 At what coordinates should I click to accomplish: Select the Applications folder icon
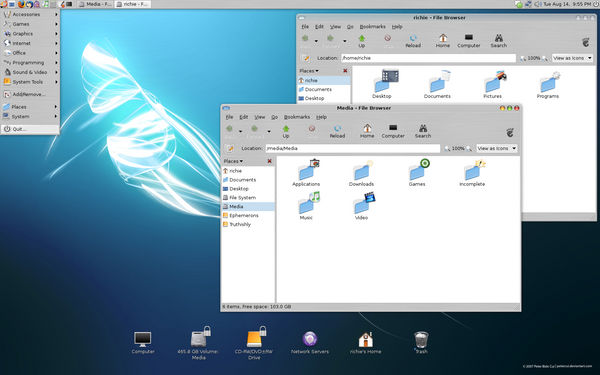pyautogui.click(x=306, y=173)
